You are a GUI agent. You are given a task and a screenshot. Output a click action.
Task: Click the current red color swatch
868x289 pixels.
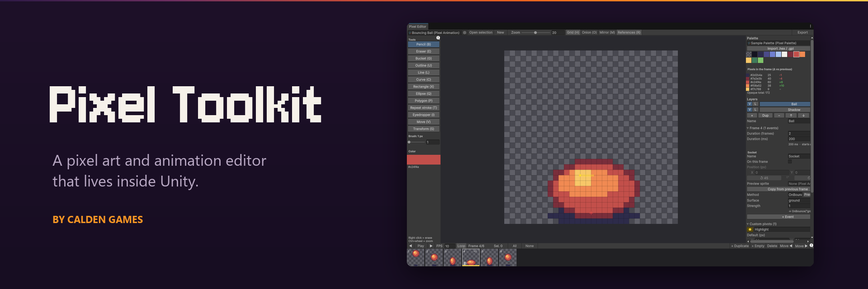424,159
